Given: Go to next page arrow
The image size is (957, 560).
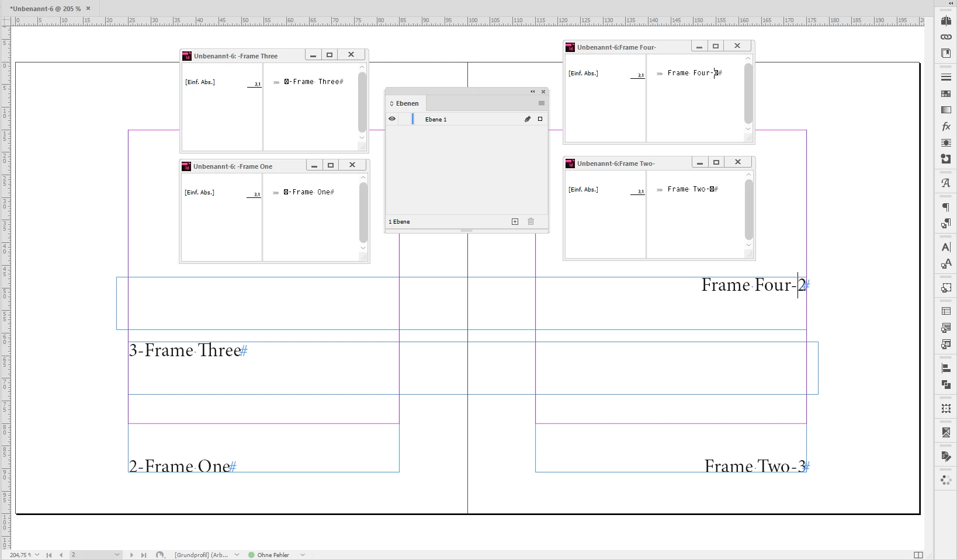Looking at the screenshot, I should point(131,555).
